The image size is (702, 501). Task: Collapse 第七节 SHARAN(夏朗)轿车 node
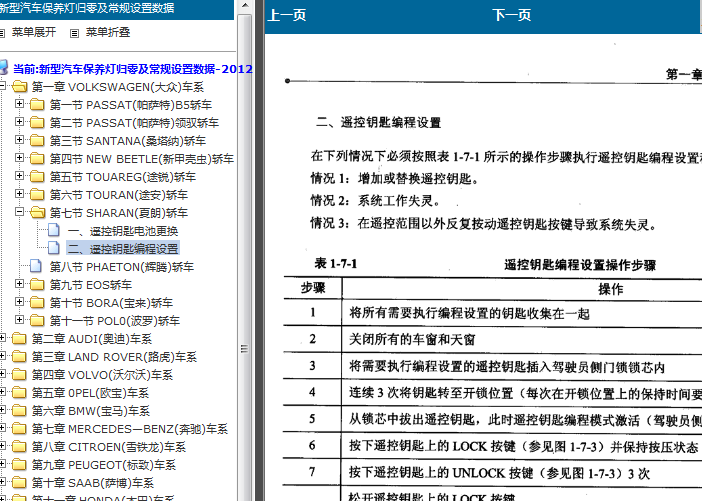click(19, 211)
